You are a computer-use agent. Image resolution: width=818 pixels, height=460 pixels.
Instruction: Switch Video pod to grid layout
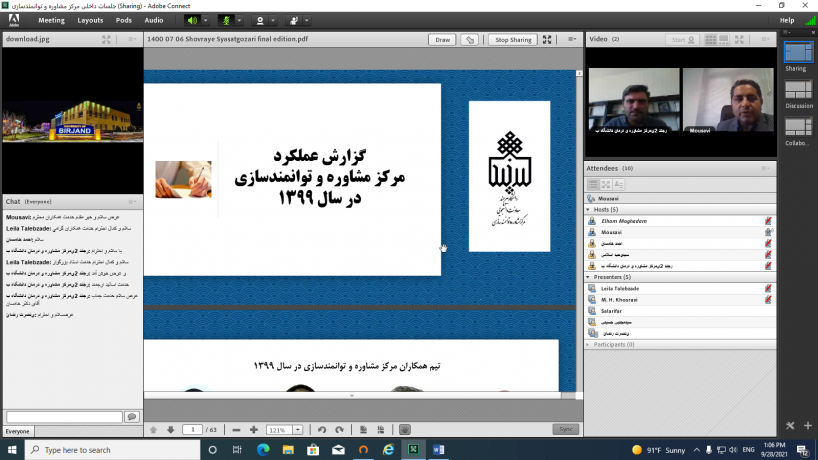[711, 40]
